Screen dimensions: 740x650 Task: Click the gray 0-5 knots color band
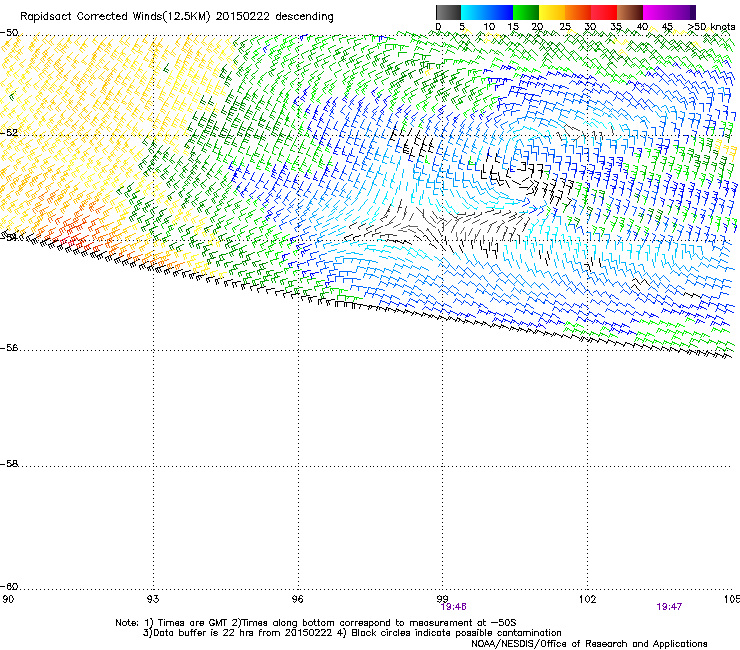[448, 12]
